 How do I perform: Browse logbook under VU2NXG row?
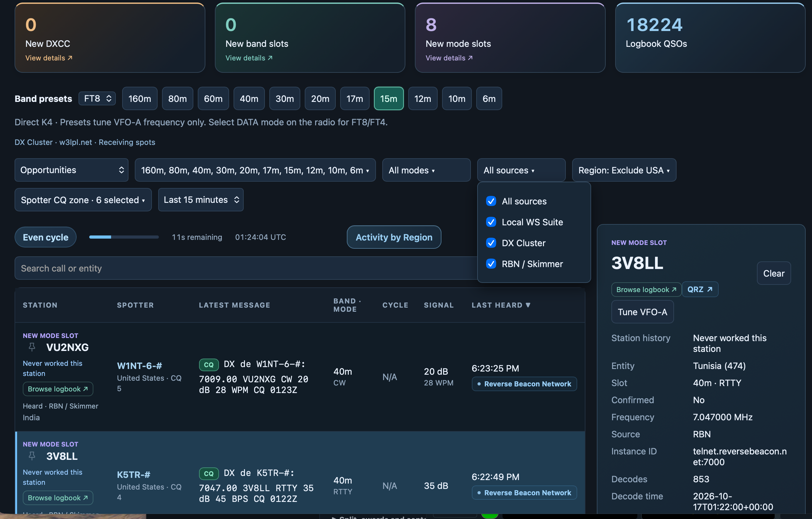coord(58,389)
